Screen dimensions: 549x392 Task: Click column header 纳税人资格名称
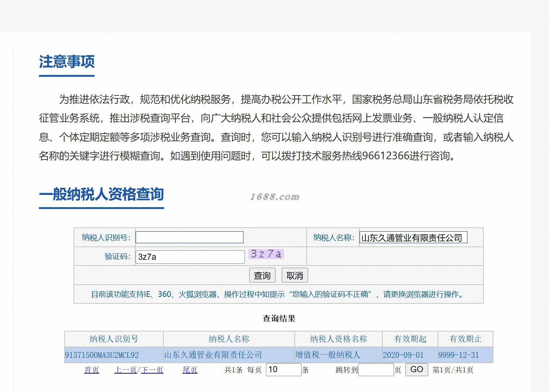(x=338, y=339)
